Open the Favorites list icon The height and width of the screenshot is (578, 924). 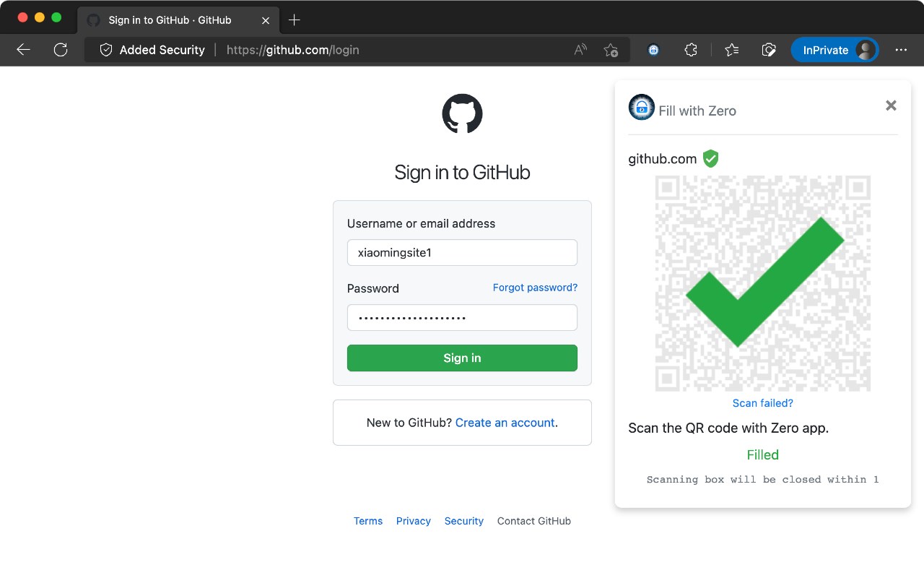(x=732, y=50)
